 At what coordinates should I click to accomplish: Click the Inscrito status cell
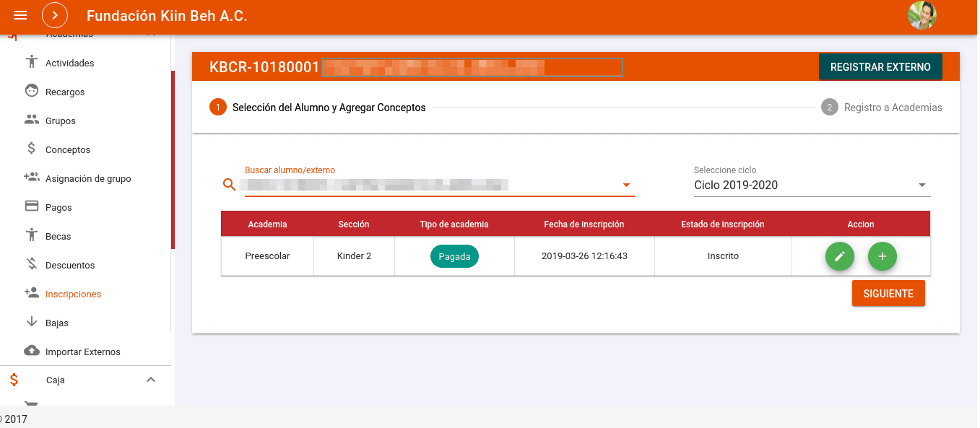(723, 256)
